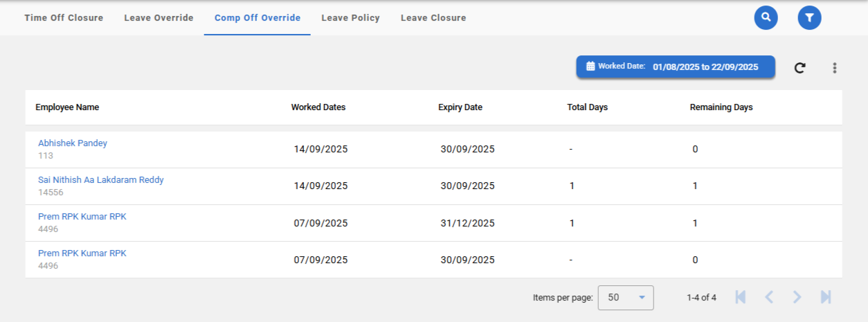
Task: Switch to the Leave Override tab
Action: [159, 18]
